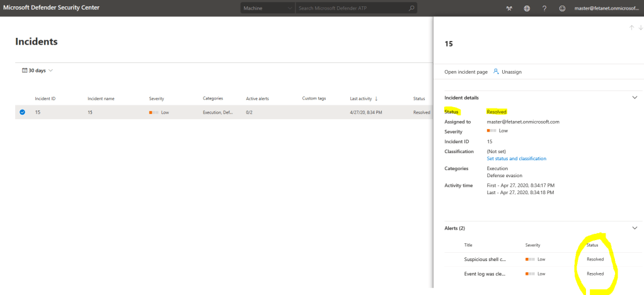Viewport: 644px width, 295px height.
Task: Expand the 30 days time range filter
Action: coord(38,71)
